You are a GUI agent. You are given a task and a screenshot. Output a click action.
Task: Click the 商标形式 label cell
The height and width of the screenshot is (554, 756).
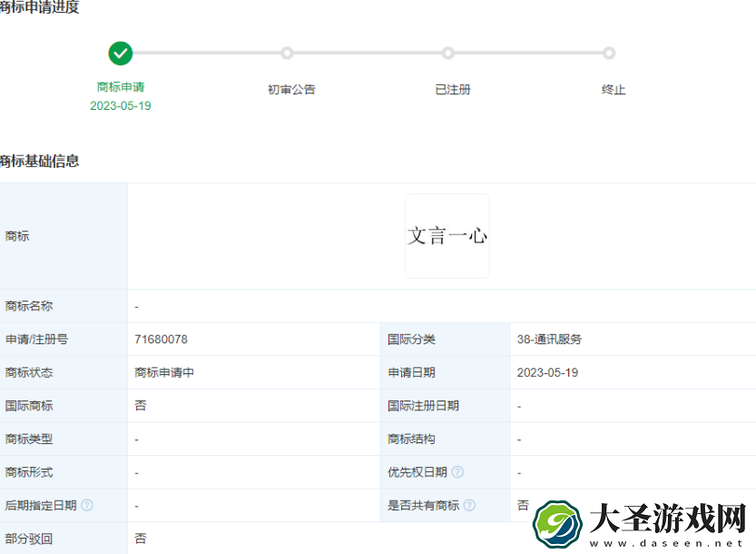64,472
